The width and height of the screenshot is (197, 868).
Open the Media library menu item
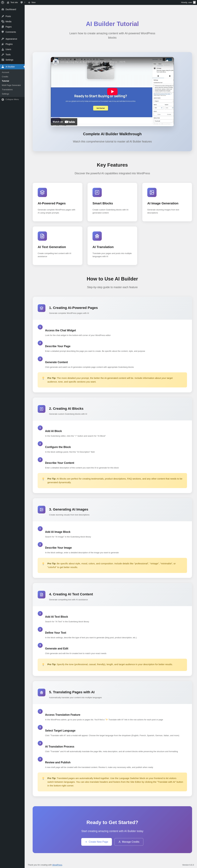(x=8, y=22)
